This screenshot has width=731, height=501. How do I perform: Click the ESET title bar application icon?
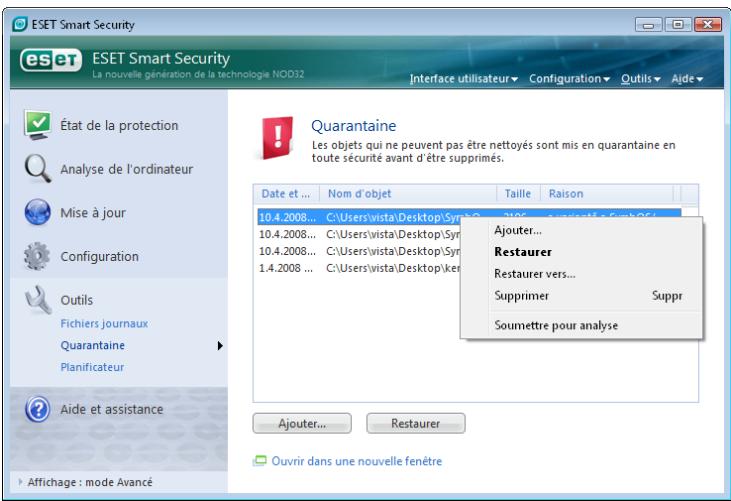tap(20, 24)
